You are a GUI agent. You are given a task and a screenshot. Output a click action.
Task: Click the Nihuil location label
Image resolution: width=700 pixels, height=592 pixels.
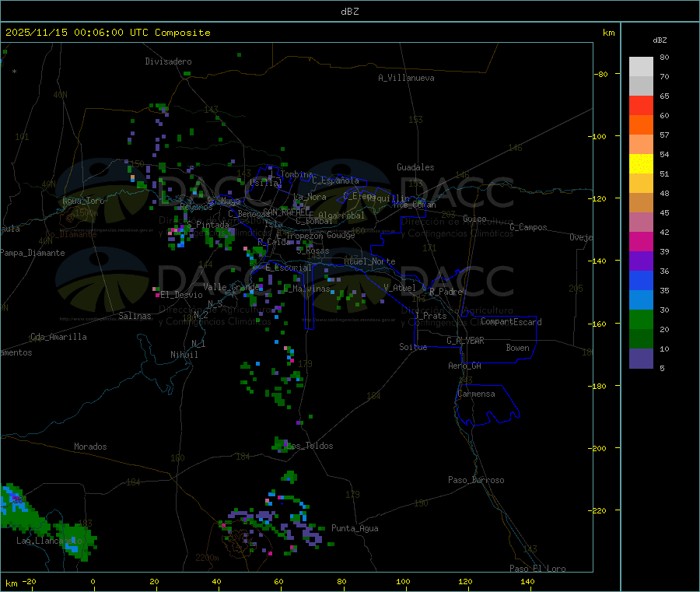click(184, 355)
